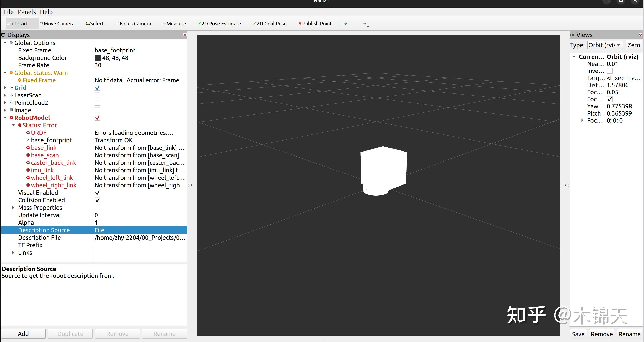Click the Add display button

(23, 334)
